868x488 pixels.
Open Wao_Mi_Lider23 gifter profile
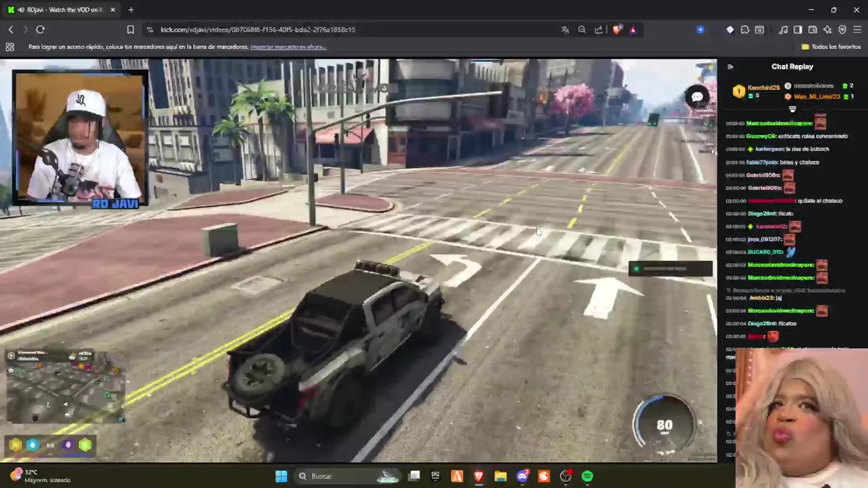pyautogui.click(x=816, y=96)
